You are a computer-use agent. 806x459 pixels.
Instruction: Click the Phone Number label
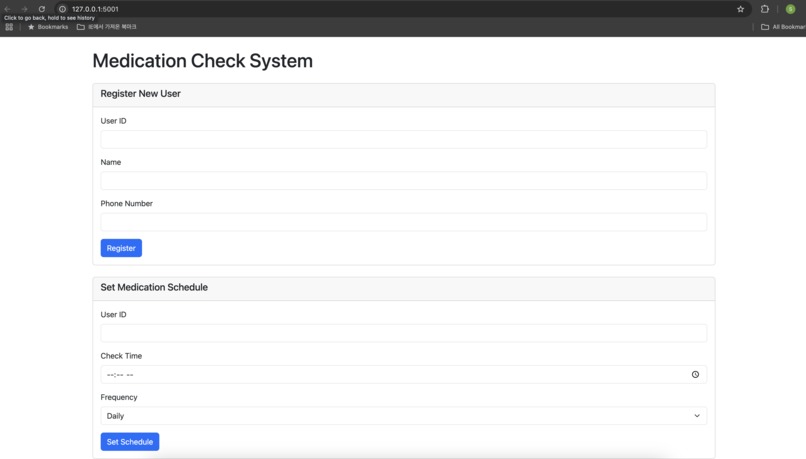coord(126,204)
